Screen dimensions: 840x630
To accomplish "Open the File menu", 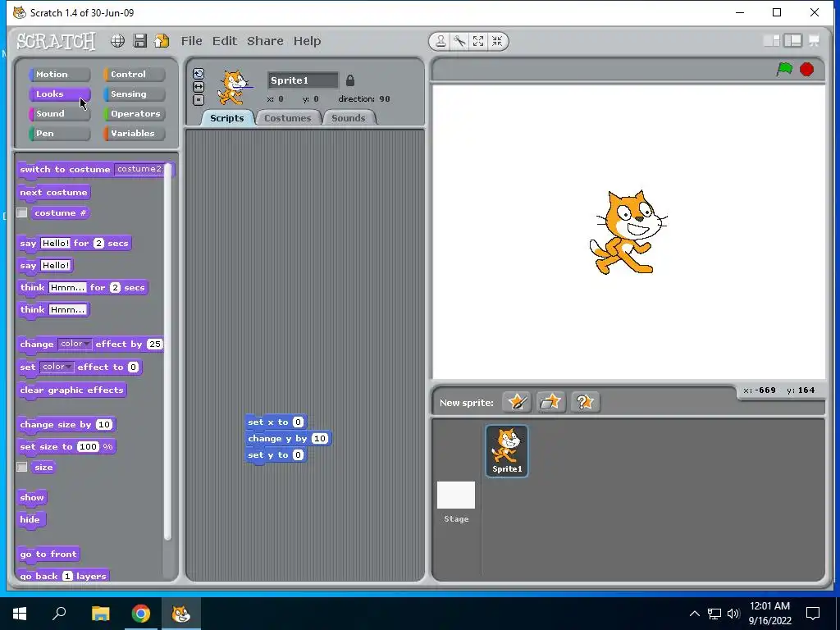I will [191, 41].
